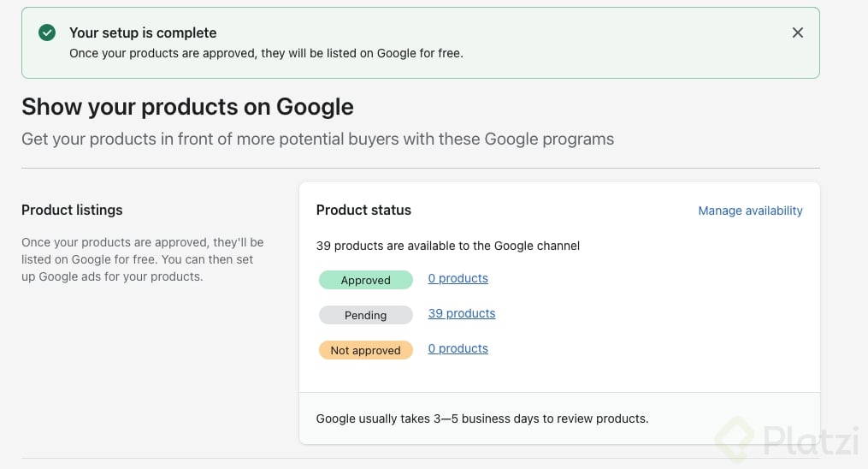Click the 3—5 business days review note

481,419
